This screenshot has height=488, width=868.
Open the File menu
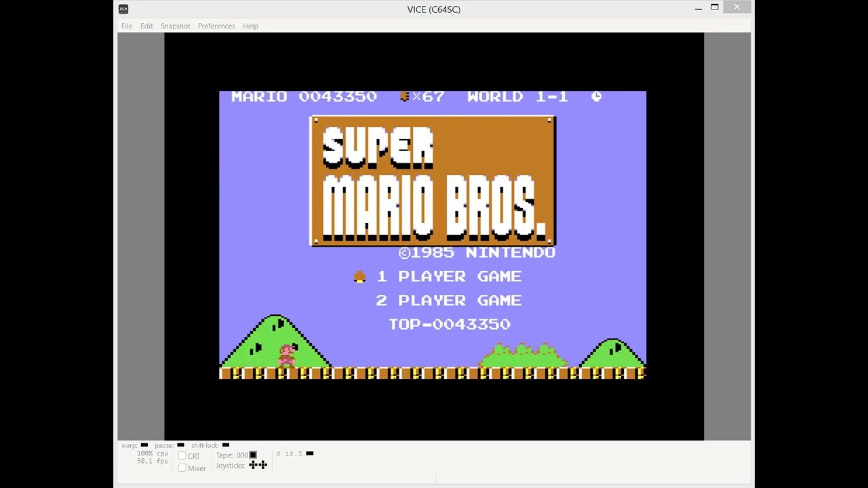pyautogui.click(x=127, y=26)
